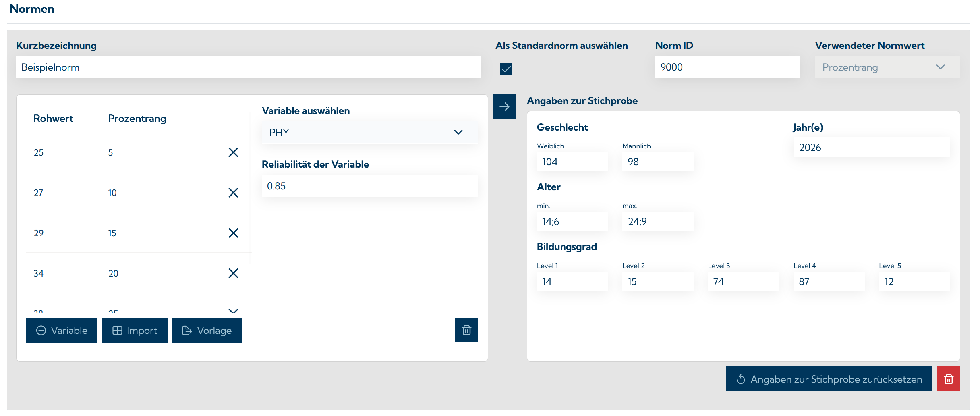Click the Kurzbezeichnung text field
980x416 pixels.
[248, 67]
